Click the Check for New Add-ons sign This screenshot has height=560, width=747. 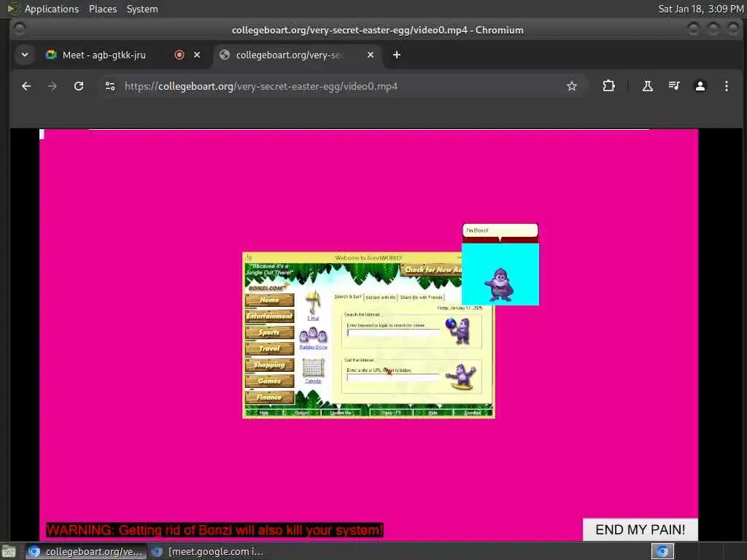pyautogui.click(x=433, y=270)
